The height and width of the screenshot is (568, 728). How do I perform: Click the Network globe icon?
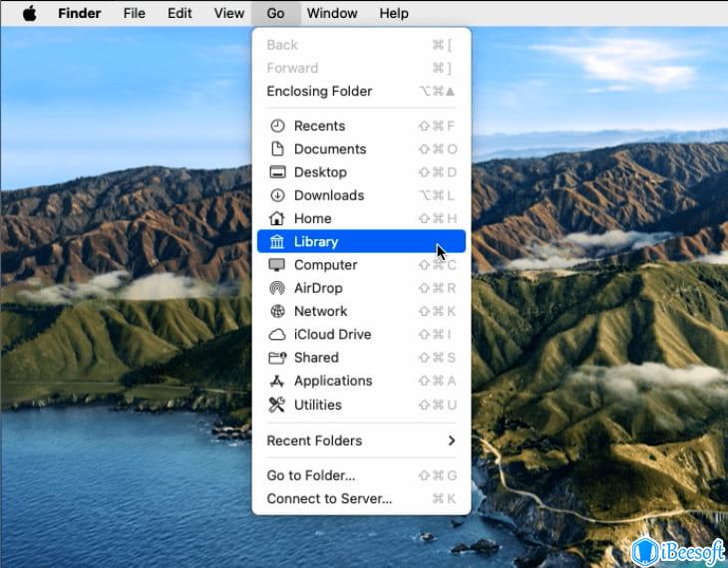click(x=276, y=311)
